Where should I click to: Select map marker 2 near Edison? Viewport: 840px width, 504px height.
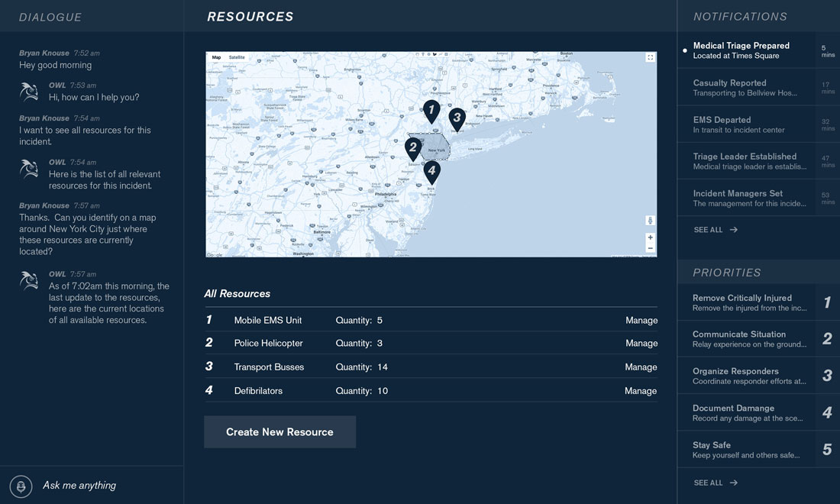(x=413, y=148)
